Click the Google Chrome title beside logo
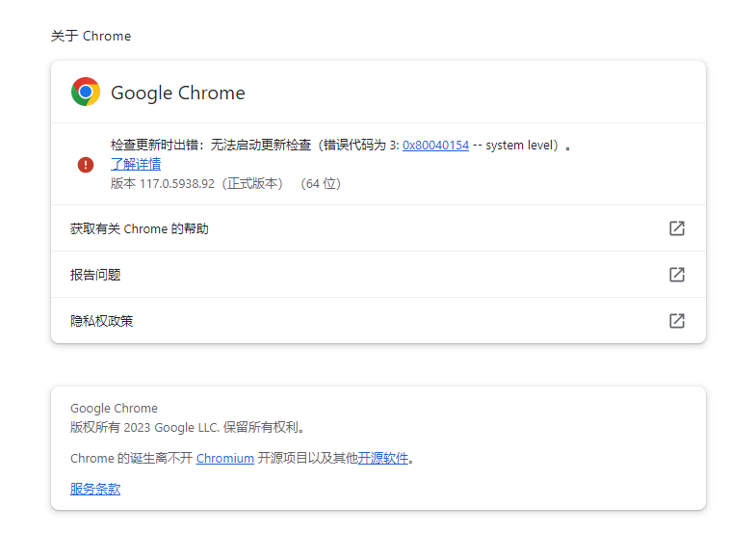 (178, 93)
